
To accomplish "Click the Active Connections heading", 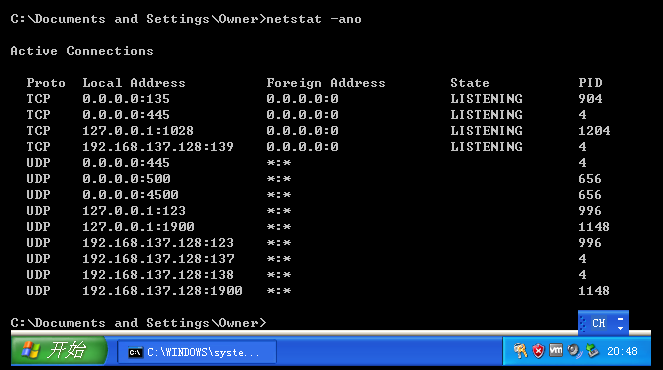I will pos(82,51).
